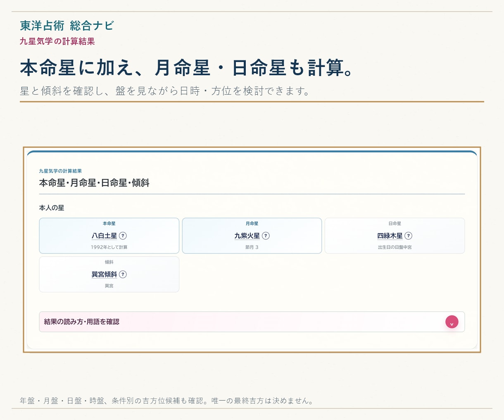Click 本人の星 section heading

pyautogui.click(x=52, y=208)
